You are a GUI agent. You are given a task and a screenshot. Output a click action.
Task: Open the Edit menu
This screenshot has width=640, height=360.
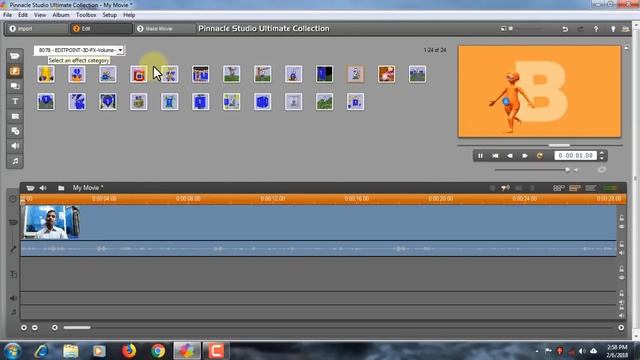pos(23,15)
